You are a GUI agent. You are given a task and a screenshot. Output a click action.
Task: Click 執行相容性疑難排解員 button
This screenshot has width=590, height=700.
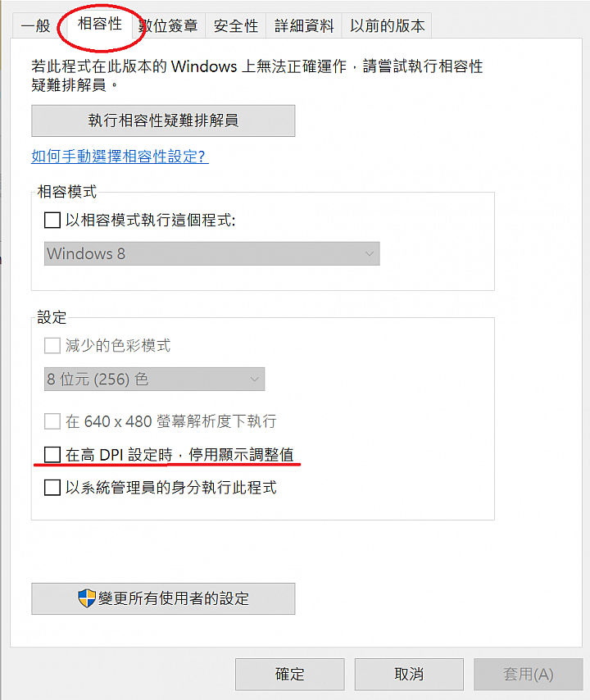coord(163,120)
